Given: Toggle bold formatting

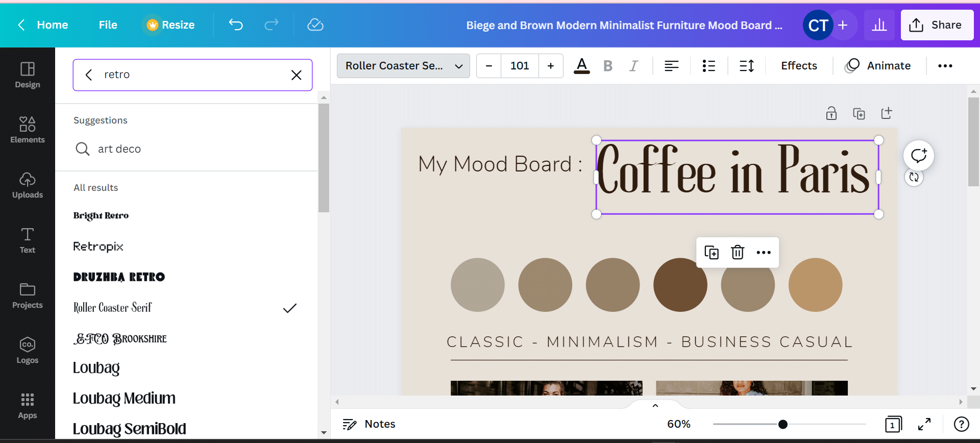Looking at the screenshot, I should click(608, 66).
